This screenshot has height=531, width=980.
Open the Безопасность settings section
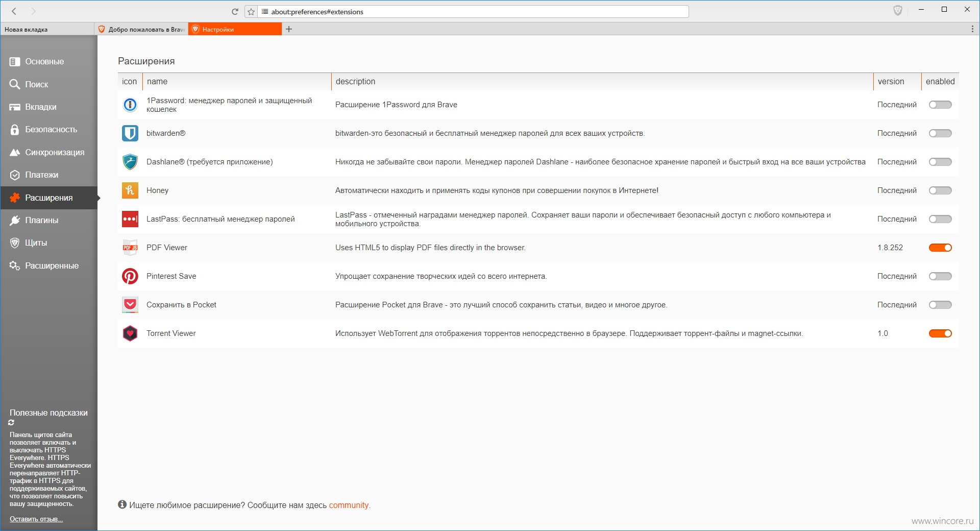49,130
